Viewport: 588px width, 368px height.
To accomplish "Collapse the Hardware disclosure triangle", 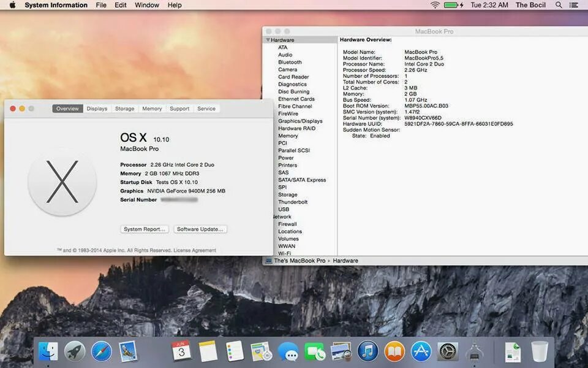I will (268, 40).
